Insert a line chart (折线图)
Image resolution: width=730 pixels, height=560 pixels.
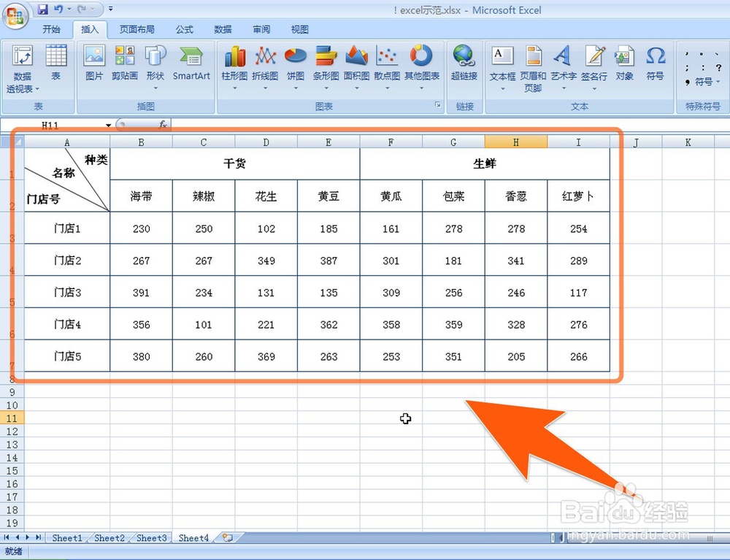tap(265, 67)
